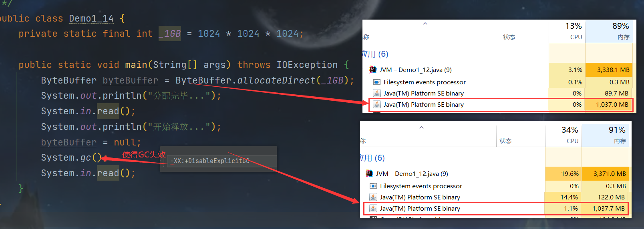Collapse the 应用 (6) group in the 89% memory panel

point(375,54)
